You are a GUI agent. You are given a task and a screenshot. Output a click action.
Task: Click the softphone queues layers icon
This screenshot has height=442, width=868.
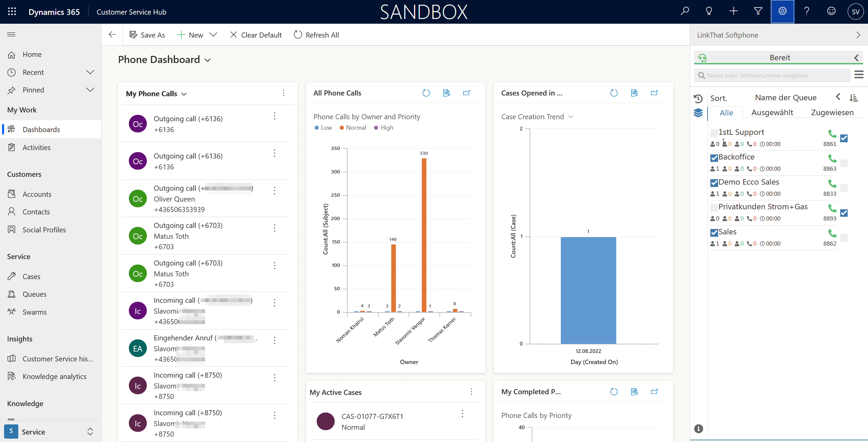[x=698, y=113]
